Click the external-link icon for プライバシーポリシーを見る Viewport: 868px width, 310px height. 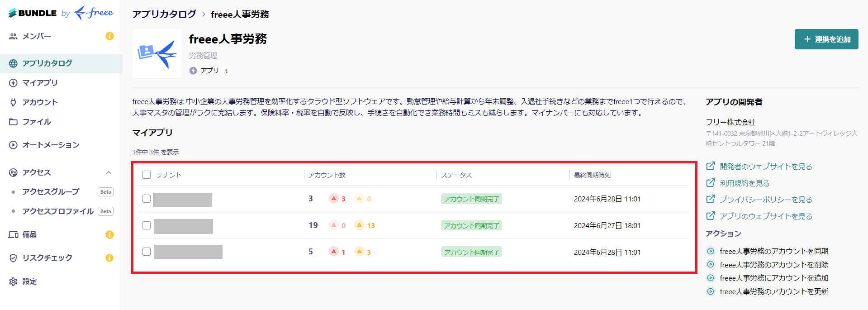(x=711, y=199)
